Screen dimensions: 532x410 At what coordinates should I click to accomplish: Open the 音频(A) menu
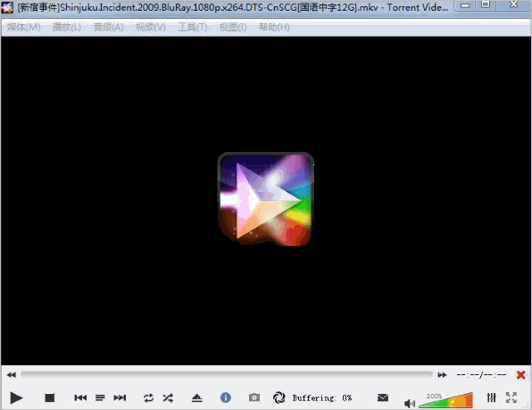[x=109, y=27]
